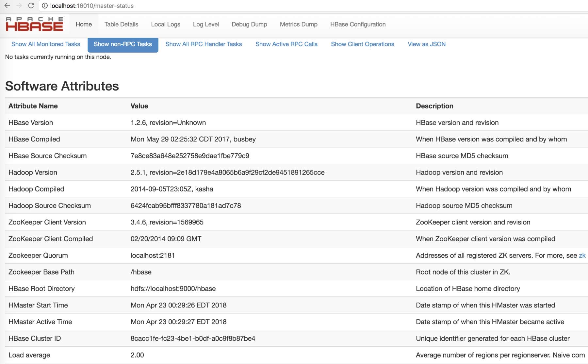The image size is (588, 364).
Task: Click Hadoop Version value starting '2.5.1, revision='
Action: click(x=228, y=173)
